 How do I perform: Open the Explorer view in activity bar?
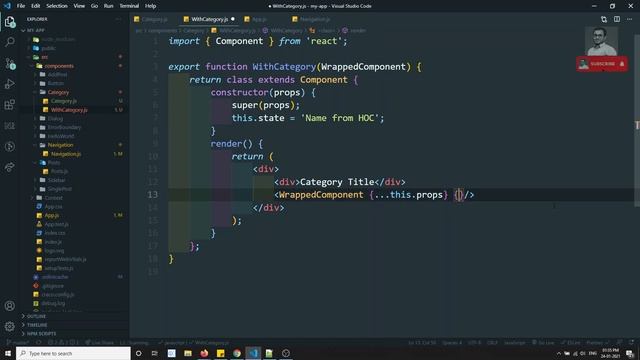(10, 21)
